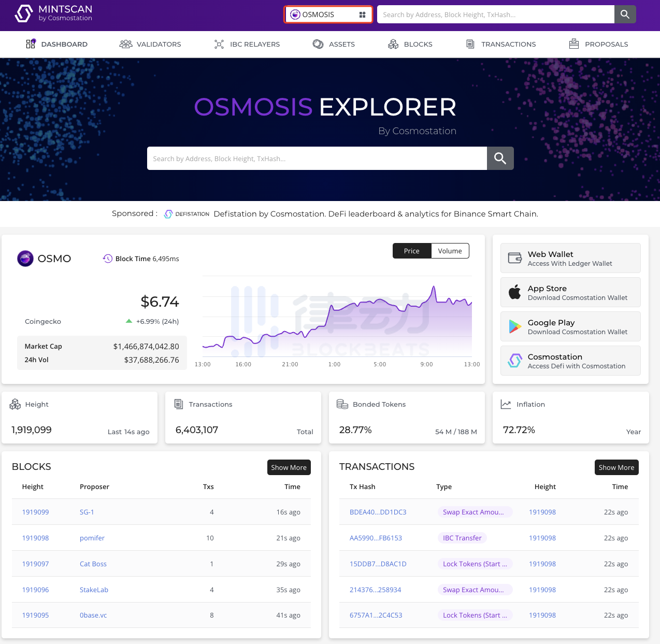The width and height of the screenshot is (660, 644).
Task: Click the Assets coin icon
Action: 318,44
